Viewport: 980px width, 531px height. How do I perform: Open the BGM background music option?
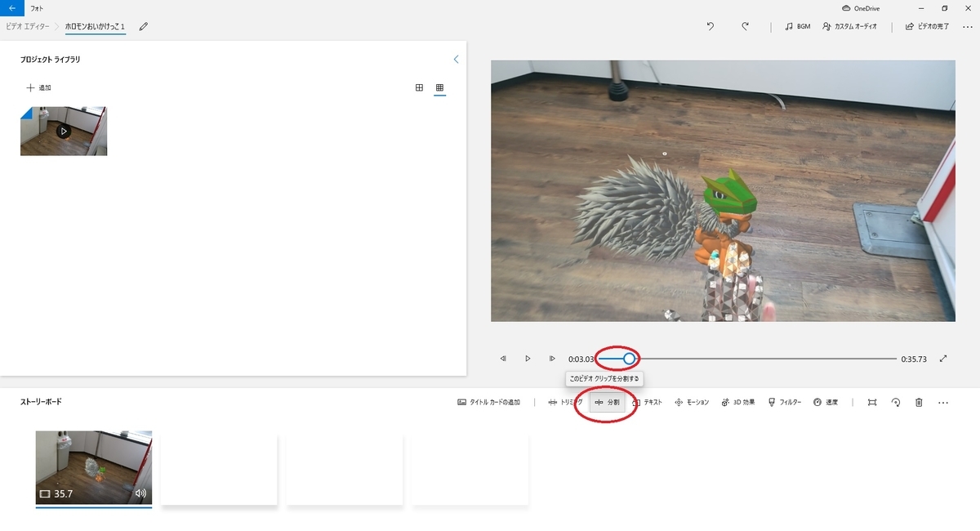pos(797,26)
